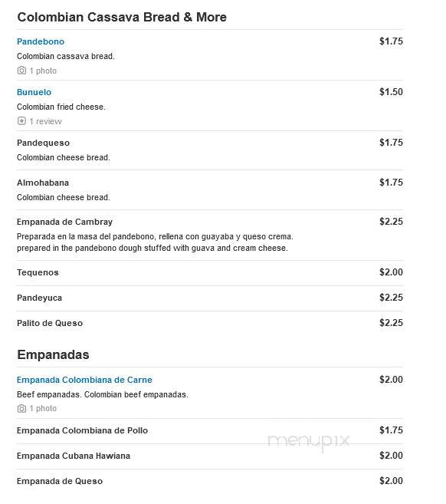Click the Empanada Cubana Hawiana item
Viewport: 446px width, 504px height.
pos(74,456)
